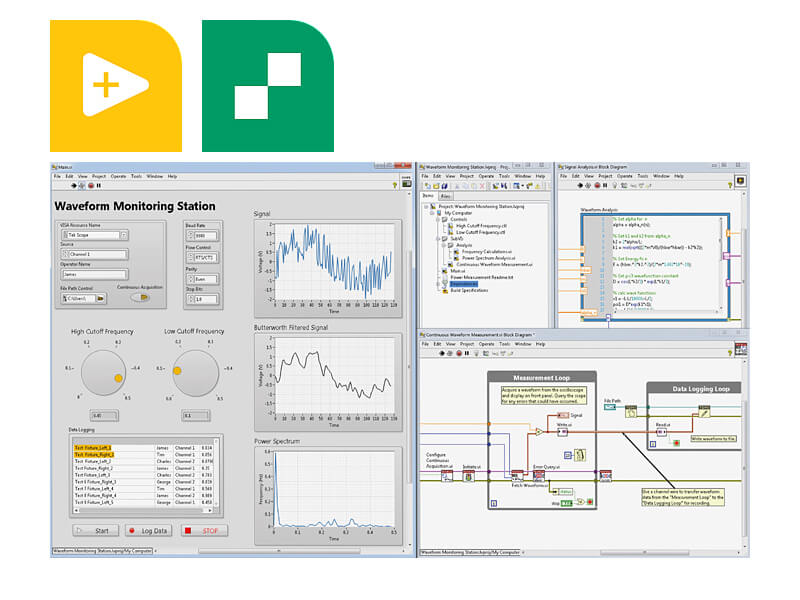This screenshot has width=800, height=600.
Task: Collapse the Controls folder in project tree
Action: tap(438, 219)
